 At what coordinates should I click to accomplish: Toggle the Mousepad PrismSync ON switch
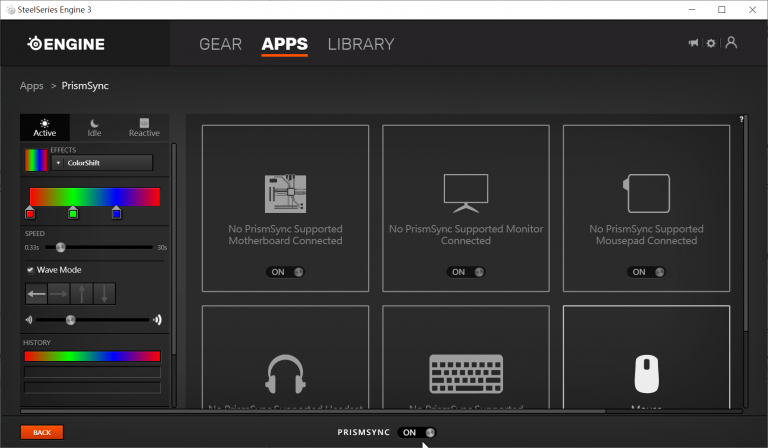(647, 272)
